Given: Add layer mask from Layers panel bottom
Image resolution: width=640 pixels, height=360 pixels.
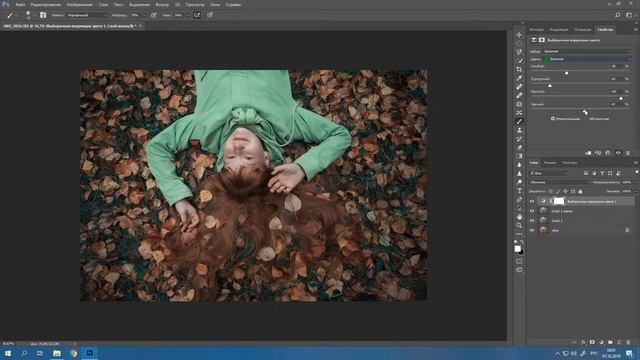Looking at the screenshot, I should click(x=592, y=342).
